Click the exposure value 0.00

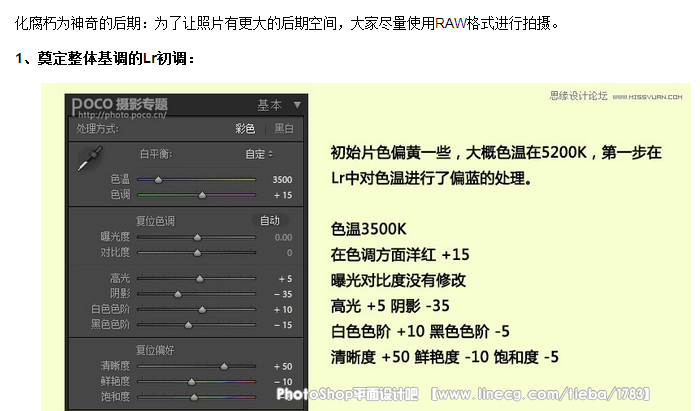[x=283, y=238]
